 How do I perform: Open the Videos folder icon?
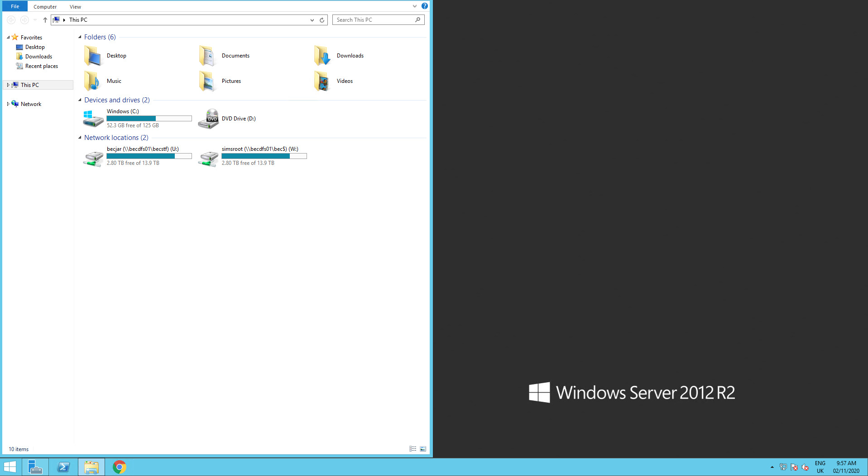click(323, 81)
